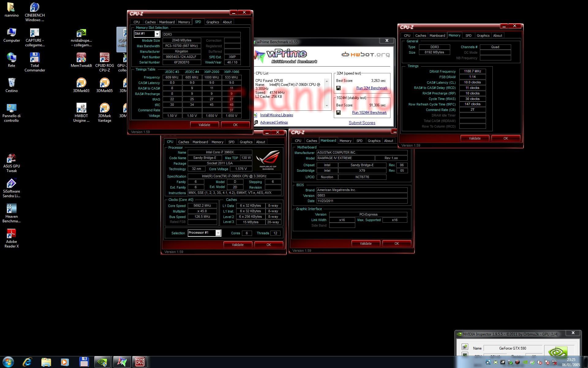
Task: Open About tab in SPD CPU-Z window
Action: click(x=227, y=22)
